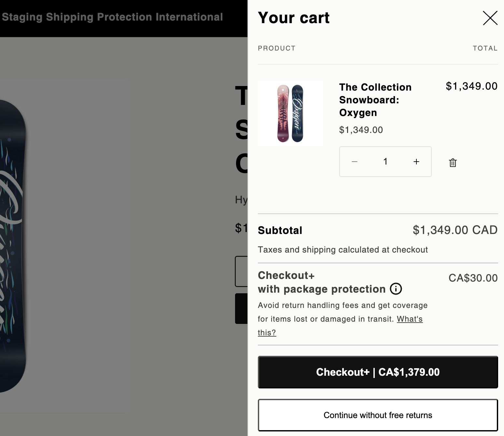Viewport: 504px width, 436px height.
Task: Increase the snowboard quantity with the plus icon
Action: pyautogui.click(x=416, y=162)
